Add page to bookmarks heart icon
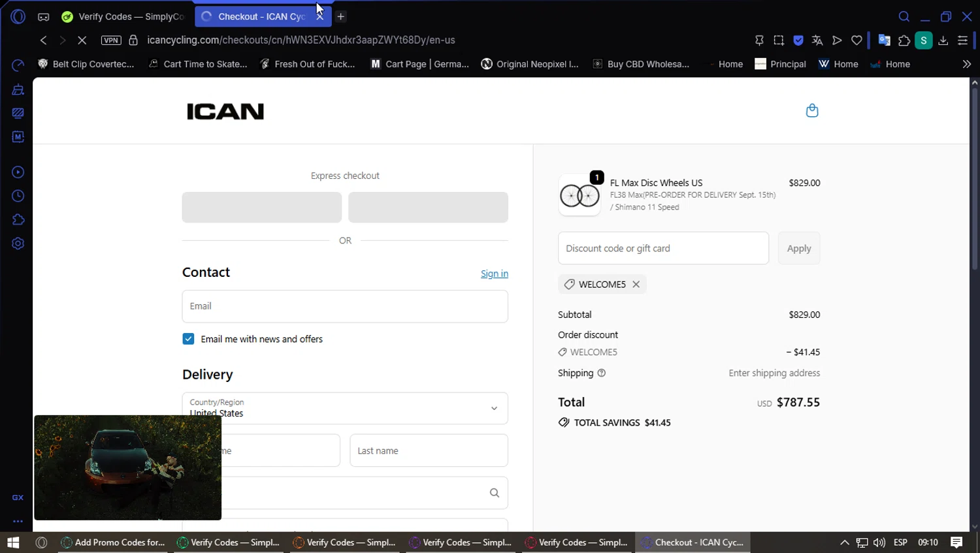Viewport: 980px width, 553px height. point(857,40)
